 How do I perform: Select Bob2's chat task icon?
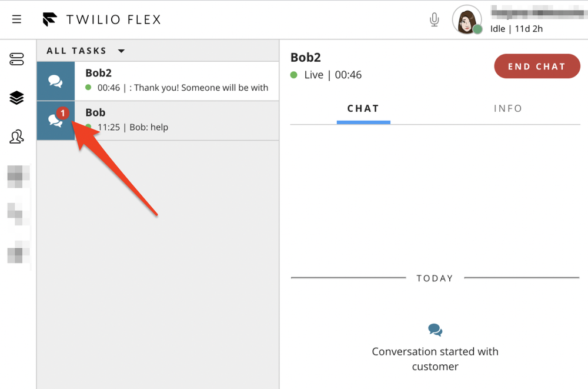[x=55, y=81]
